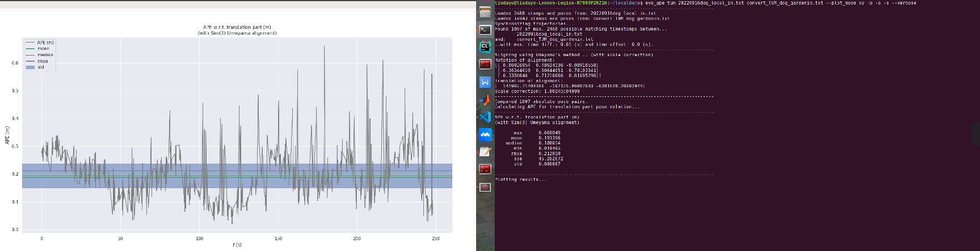Click the blue std legend patch
Screen dimensions: 980x251
(31, 67)
